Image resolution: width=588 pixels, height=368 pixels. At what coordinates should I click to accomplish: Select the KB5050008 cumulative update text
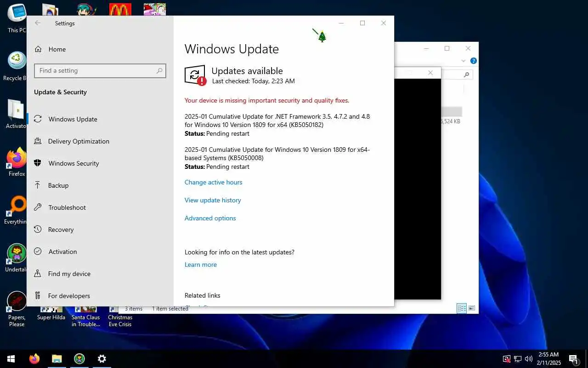pyautogui.click(x=277, y=154)
